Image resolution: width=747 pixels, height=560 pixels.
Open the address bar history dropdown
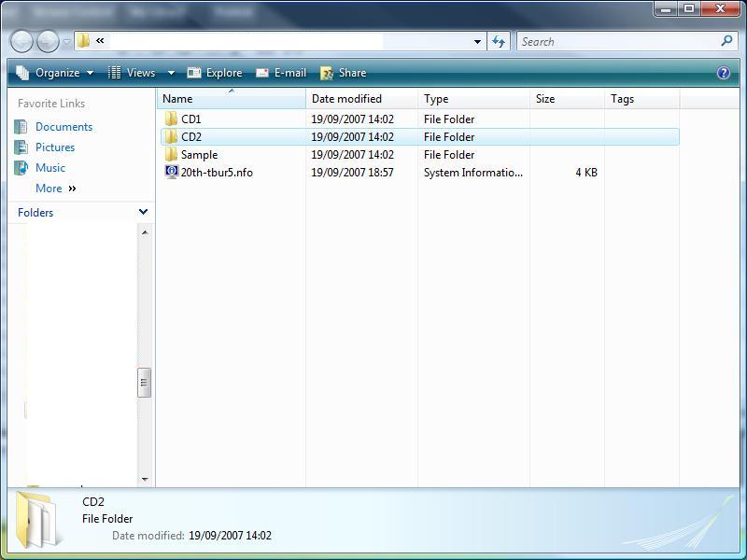click(x=477, y=41)
